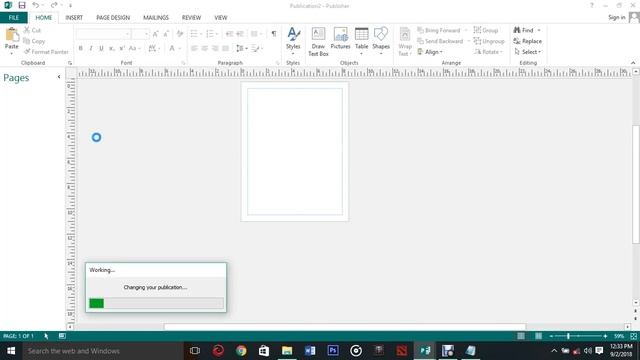Toggle Italic formatting

pos(91,48)
